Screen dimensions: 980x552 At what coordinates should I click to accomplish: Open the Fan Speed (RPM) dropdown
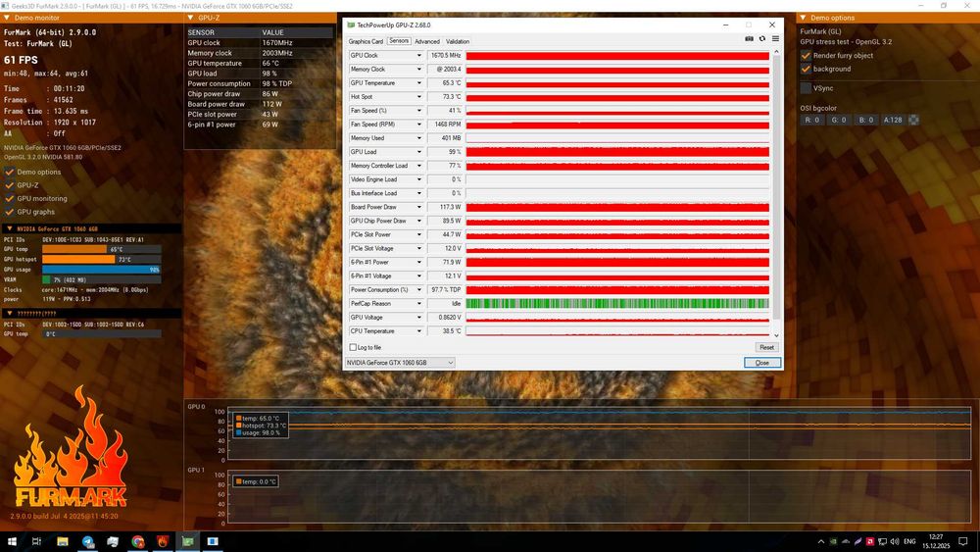click(418, 125)
